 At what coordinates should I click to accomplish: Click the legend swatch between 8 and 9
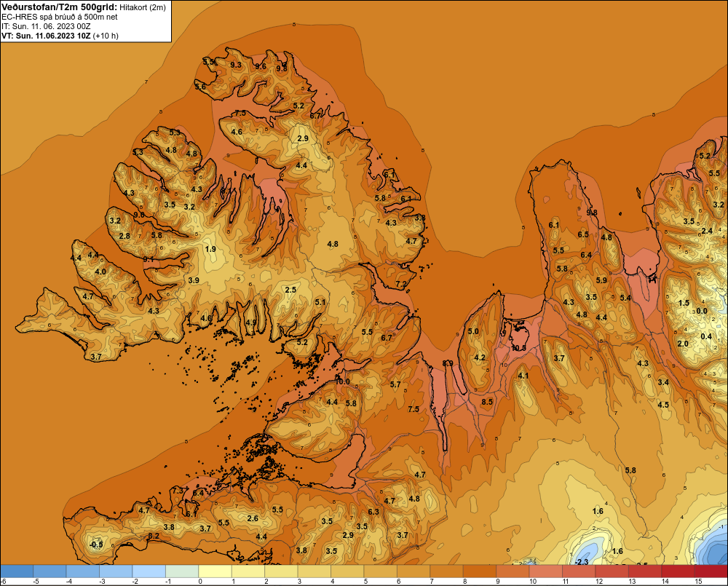coord(480,571)
